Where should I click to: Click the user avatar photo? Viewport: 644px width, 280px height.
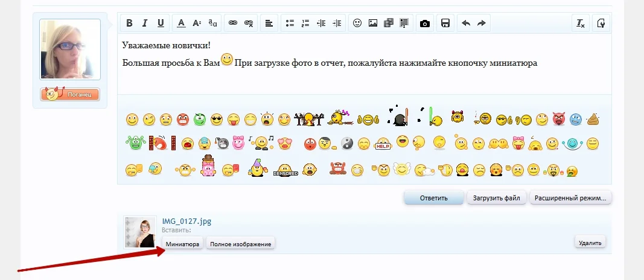(70, 49)
